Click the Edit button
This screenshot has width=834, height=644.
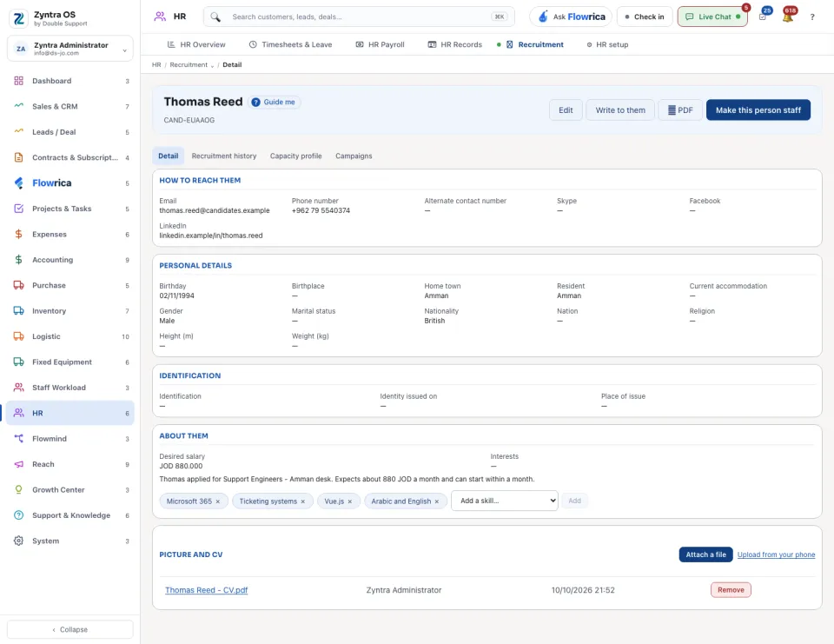566,110
